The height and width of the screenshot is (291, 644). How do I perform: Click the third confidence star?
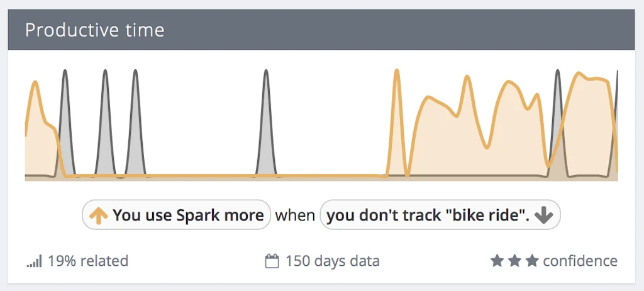pos(533,261)
